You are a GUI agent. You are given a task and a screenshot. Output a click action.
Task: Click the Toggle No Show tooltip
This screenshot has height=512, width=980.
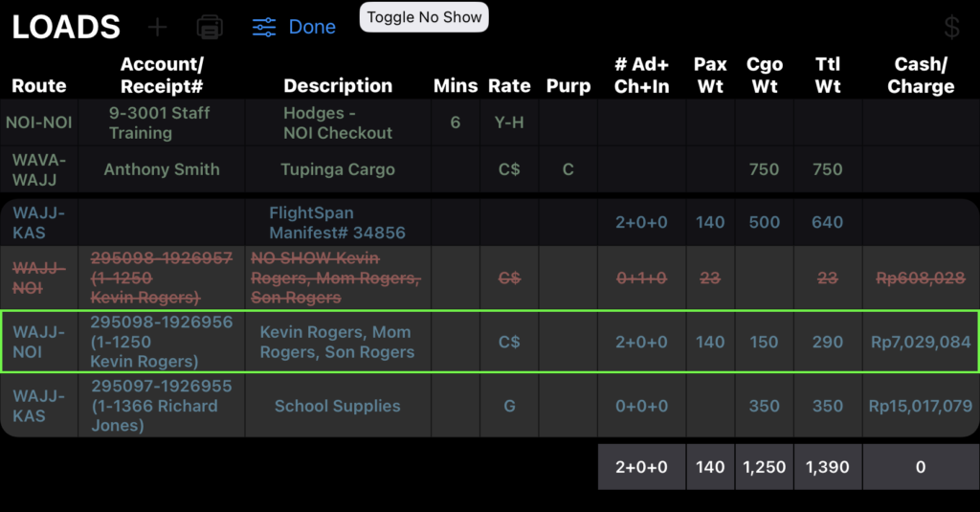pos(424,17)
